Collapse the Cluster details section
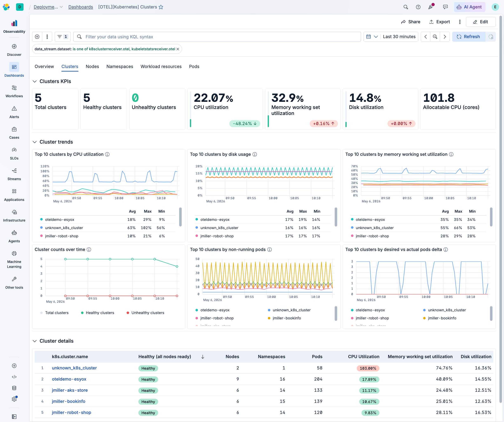This screenshot has width=504, height=422. click(x=35, y=341)
